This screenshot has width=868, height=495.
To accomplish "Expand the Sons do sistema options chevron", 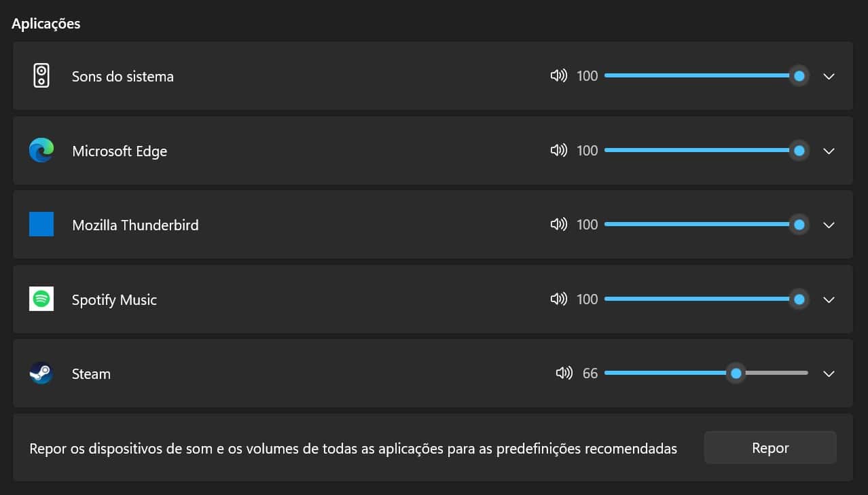I will pos(829,76).
